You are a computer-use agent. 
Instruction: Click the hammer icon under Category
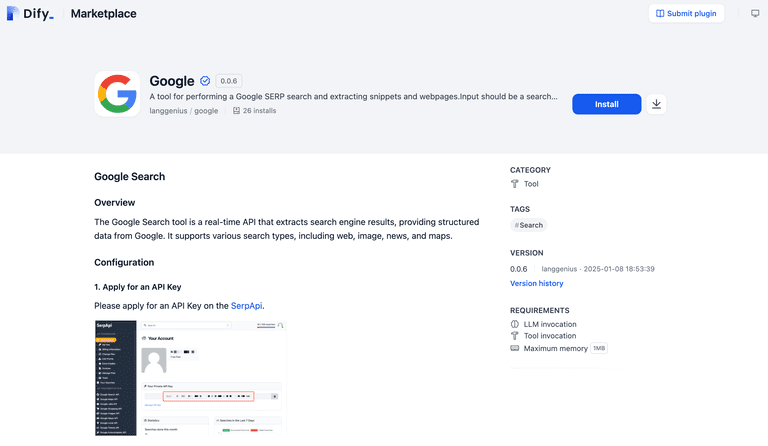point(515,184)
